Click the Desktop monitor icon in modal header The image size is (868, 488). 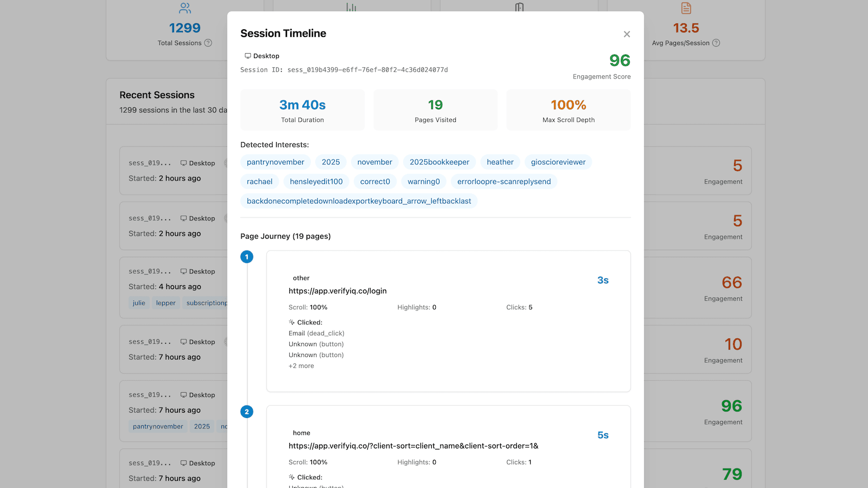247,55
